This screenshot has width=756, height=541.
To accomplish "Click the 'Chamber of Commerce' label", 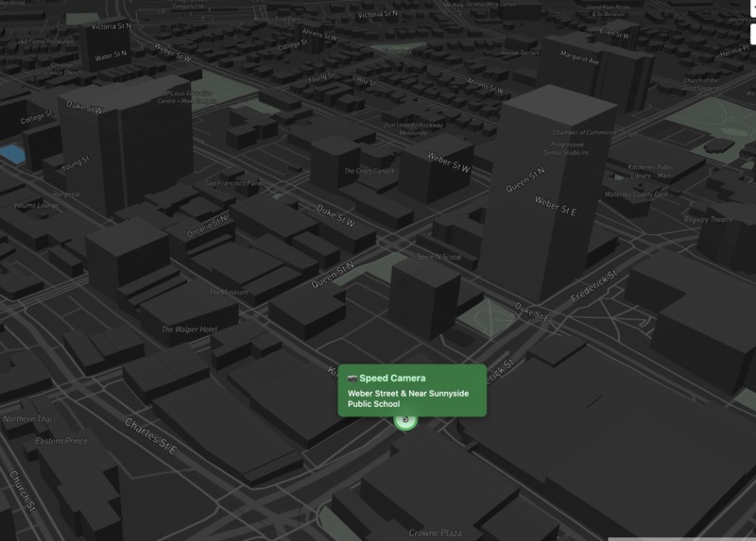I will point(584,132).
